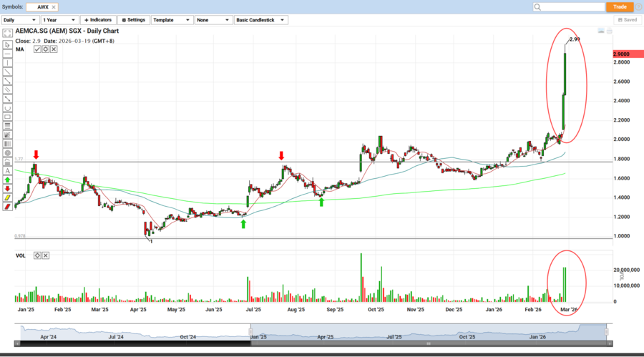This screenshot has height=357, width=644.
Task: Open the VOL indicator settings gear
Action: pyautogui.click(x=37, y=255)
